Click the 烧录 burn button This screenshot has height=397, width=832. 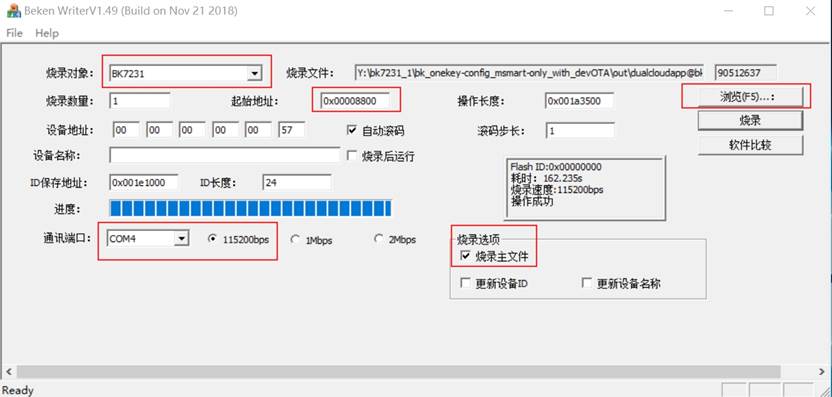pyautogui.click(x=750, y=120)
